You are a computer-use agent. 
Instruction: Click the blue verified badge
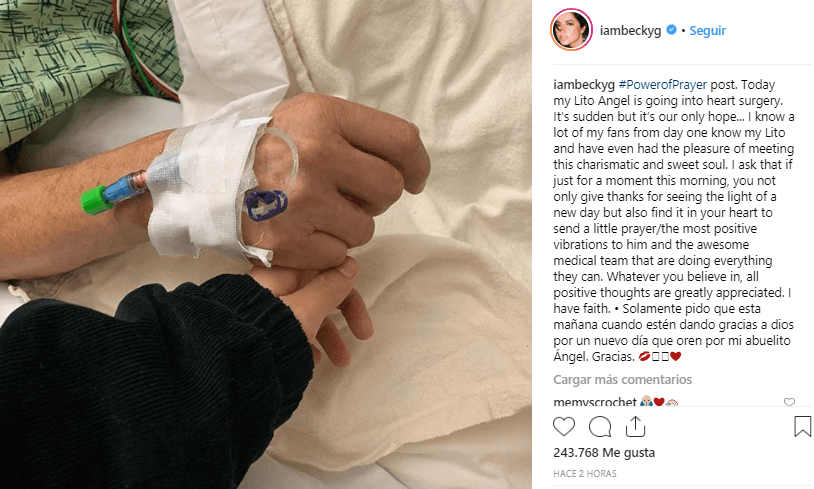[x=671, y=30]
